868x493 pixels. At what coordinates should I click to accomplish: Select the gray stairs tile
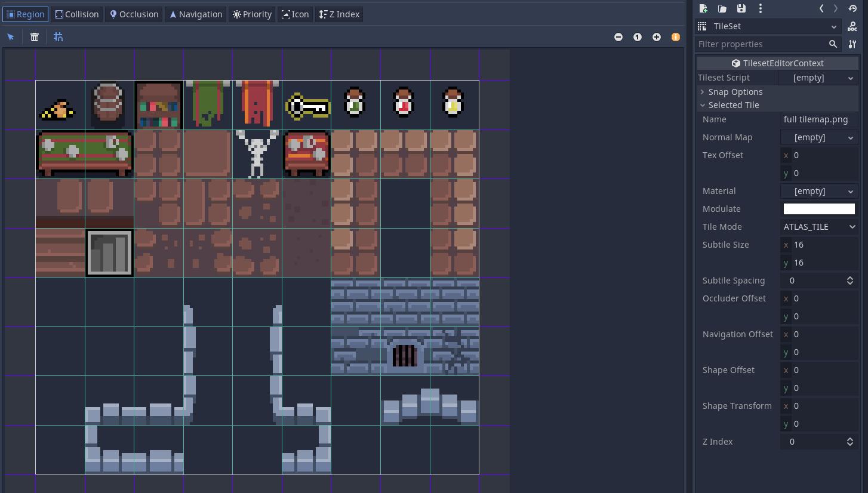pos(109,253)
